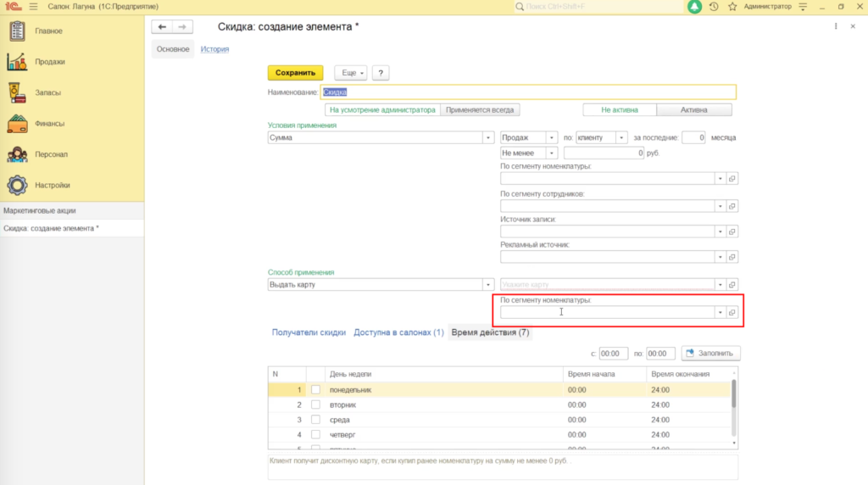Go forward with the right arrow
Screen dimensions: 868x485
[x=182, y=26]
